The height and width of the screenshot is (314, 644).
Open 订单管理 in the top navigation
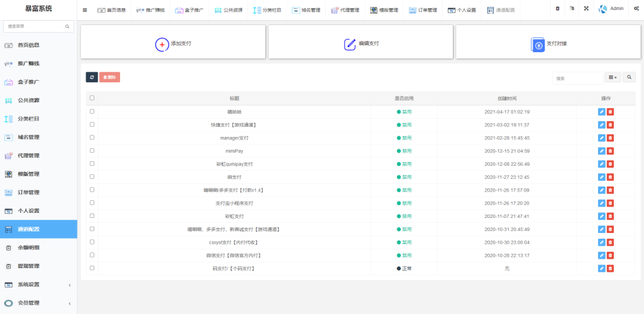[423, 10]
